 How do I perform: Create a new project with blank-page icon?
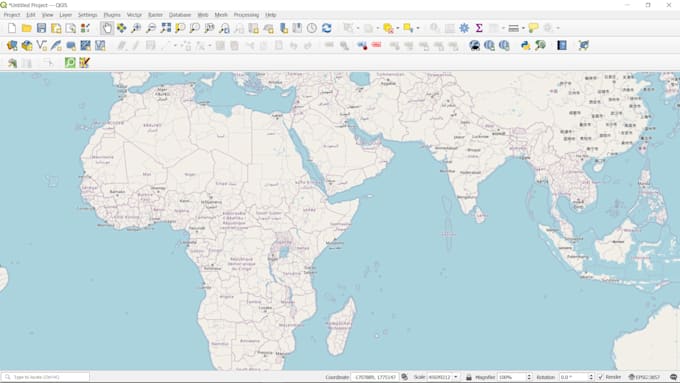click(12, 28)
